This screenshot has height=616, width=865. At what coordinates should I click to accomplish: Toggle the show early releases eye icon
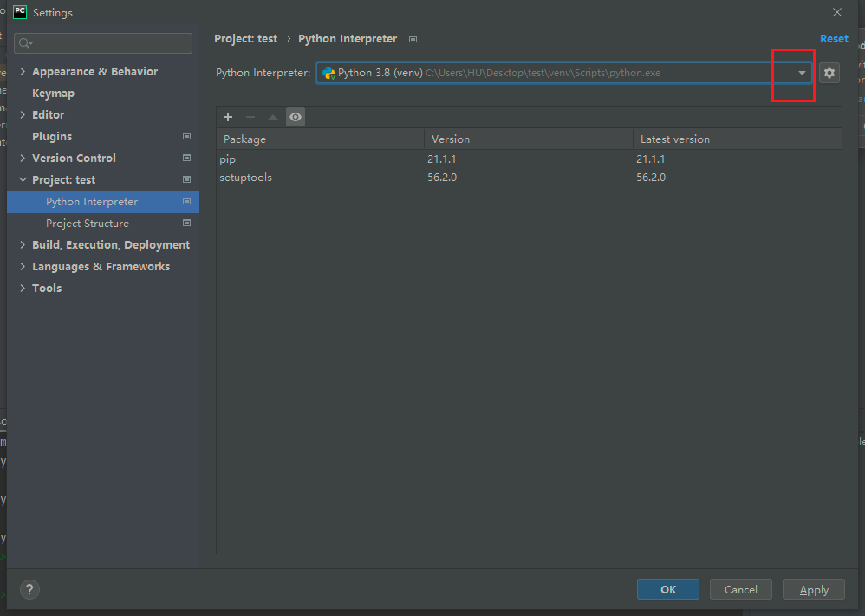tap(296, 117)
